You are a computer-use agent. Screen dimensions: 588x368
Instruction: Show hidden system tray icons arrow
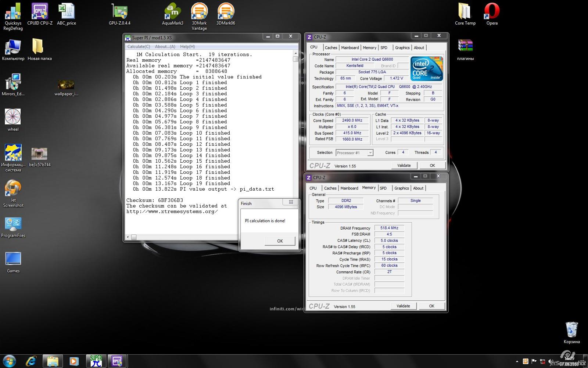point(517,362)
